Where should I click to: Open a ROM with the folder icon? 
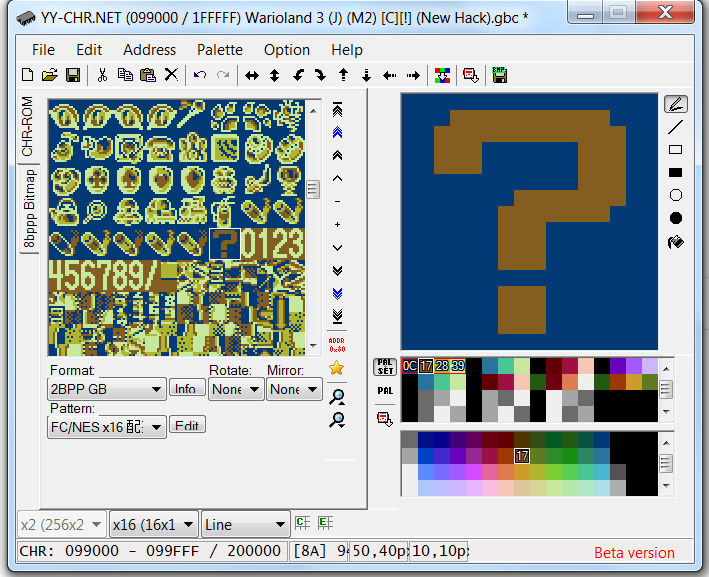(50, 75)
